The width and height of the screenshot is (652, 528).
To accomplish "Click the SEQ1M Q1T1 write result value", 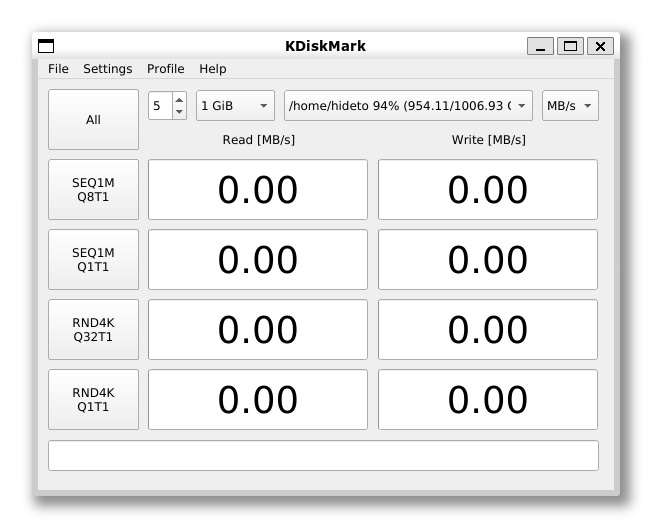I will click(x=488, y=259).
